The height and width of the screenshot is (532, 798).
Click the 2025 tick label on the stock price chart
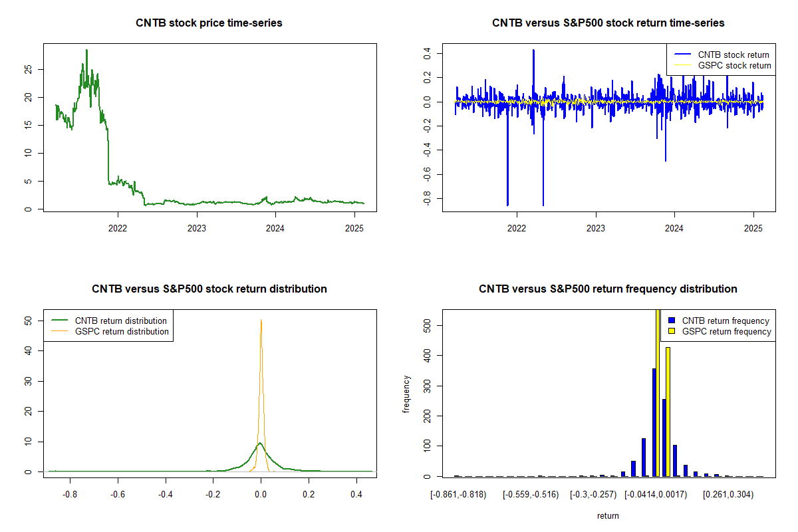354,228
